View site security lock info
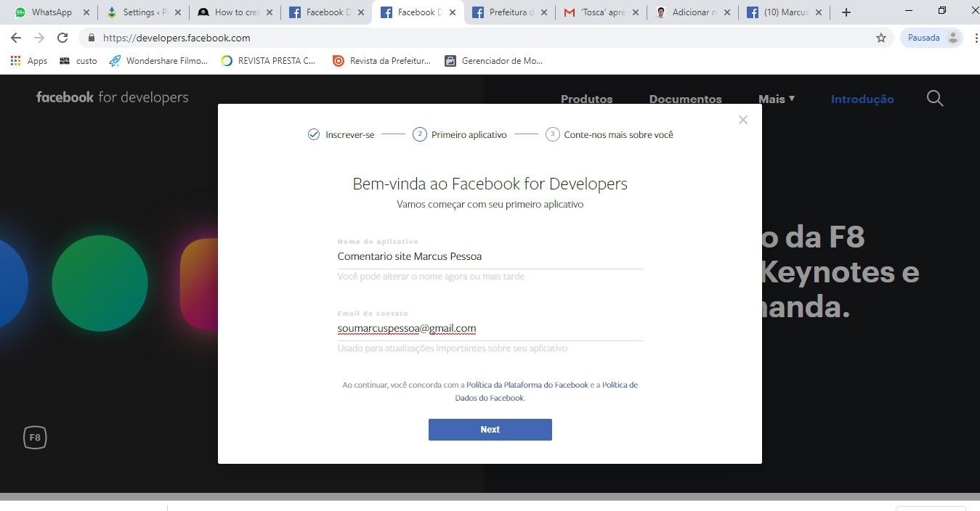The height and width of the screenshot is (511, 980). 91,38
